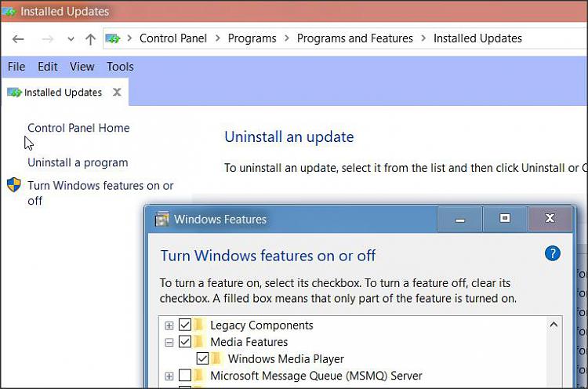Open the View menu
Viewport: 588px width, 389px height.
click(x=82, y=67)
